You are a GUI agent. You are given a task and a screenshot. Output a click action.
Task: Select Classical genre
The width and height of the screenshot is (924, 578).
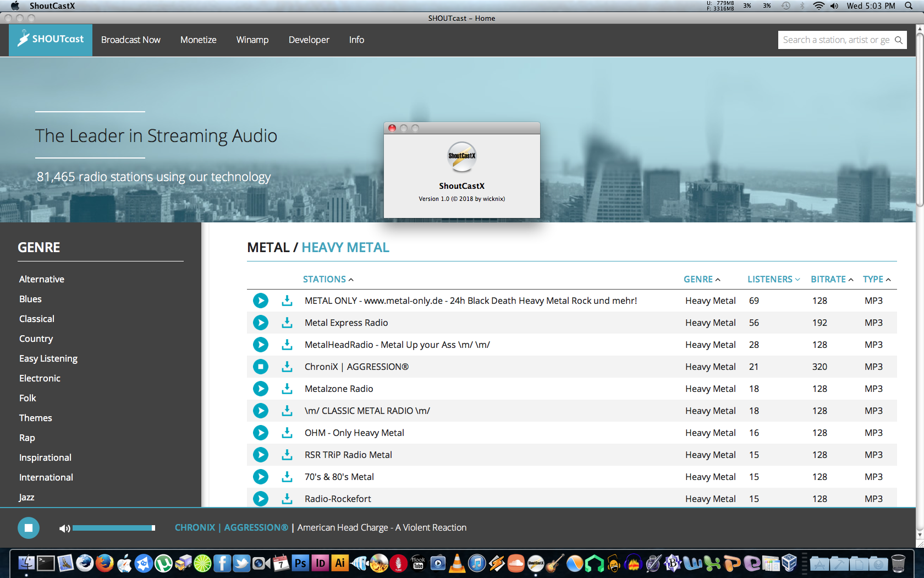point(37,319)
